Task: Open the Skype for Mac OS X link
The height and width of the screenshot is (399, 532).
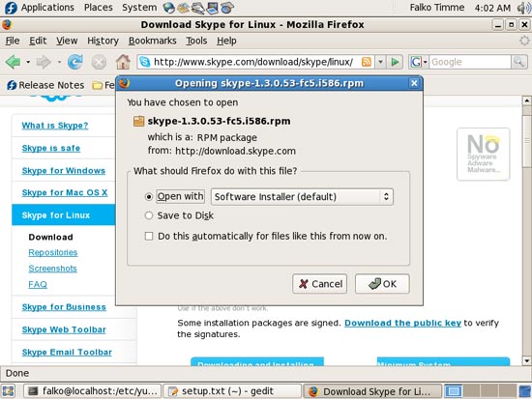Action: point(65,192)
